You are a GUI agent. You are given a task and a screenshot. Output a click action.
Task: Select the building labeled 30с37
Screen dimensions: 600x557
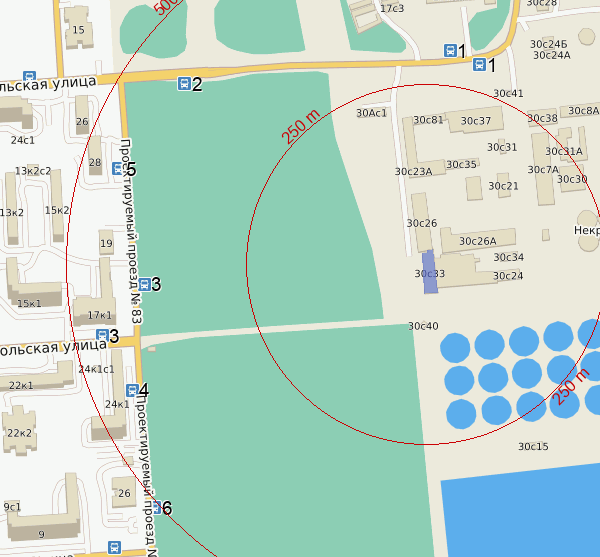pos(476,122)
